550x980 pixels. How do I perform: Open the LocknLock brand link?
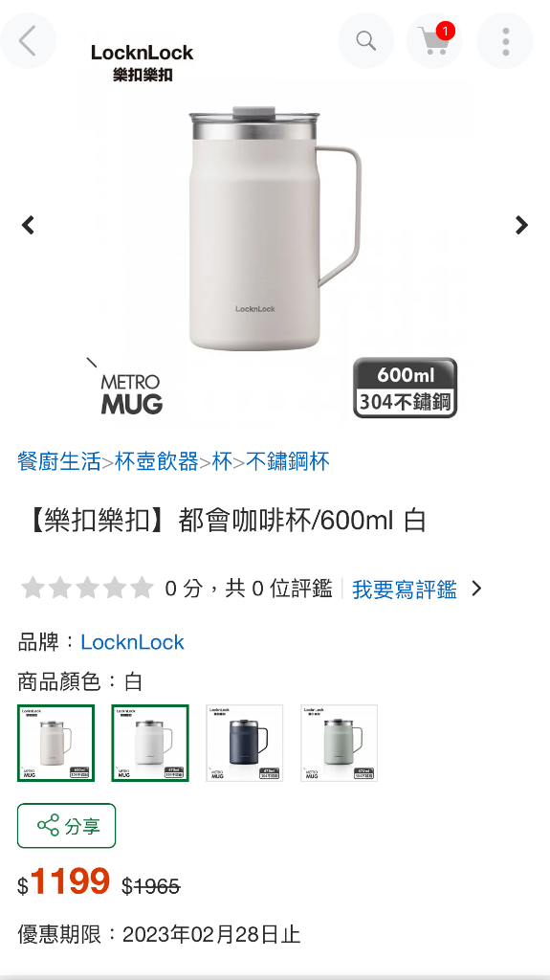(x=133, y=642)
